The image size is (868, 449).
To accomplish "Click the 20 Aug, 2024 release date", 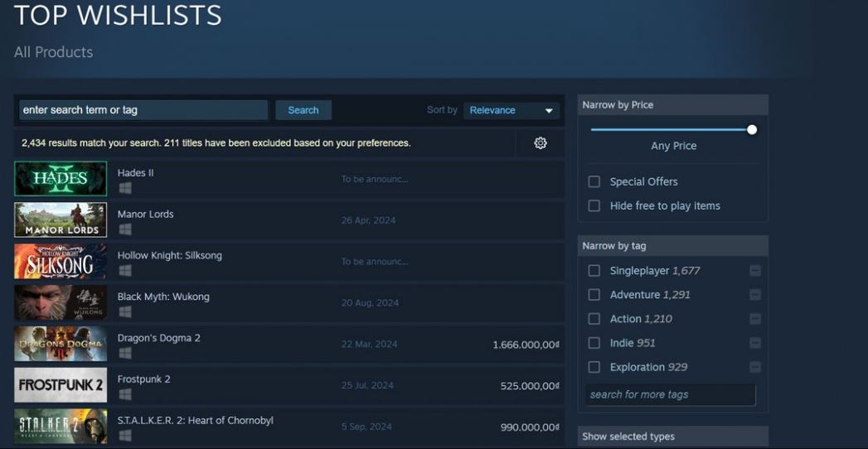I will (x=370, y=303).
